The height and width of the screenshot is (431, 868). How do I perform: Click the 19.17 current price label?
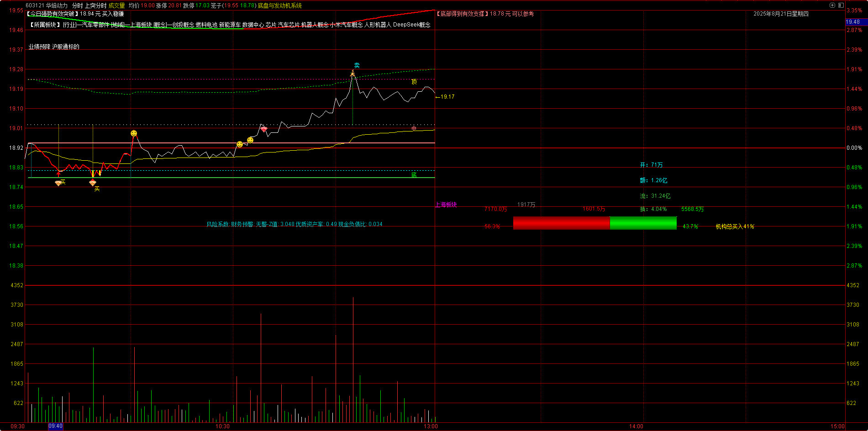tap(447, 97)
